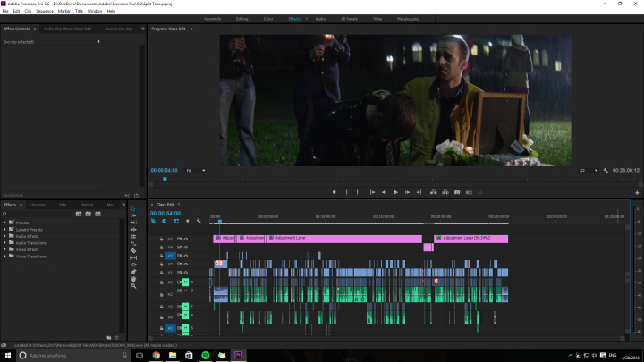This screenshot has height=362, width=644.
Task: Step back one frame
Action: point(384,192)
